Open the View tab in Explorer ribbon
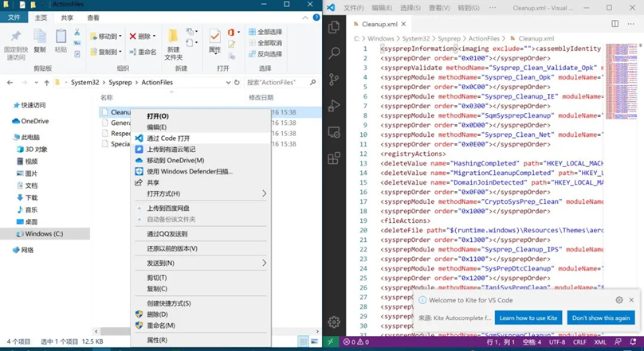The width and height of the screenshot is (644, 351). click(x=93, y=18)
